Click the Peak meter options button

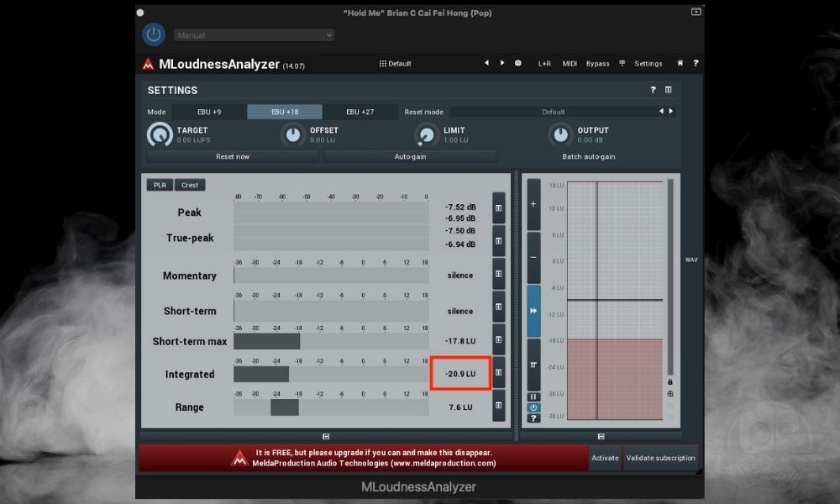pyautogui.click(x=499, y=207)
